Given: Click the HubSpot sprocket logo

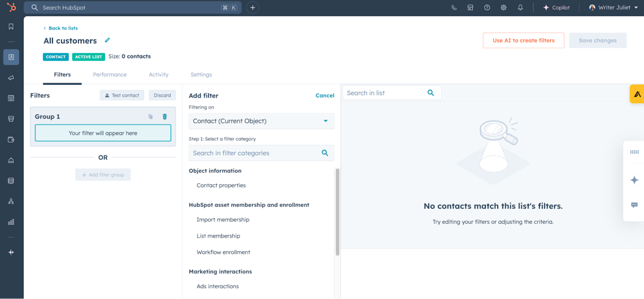Looking at the screenshot, I should [11, 7].
